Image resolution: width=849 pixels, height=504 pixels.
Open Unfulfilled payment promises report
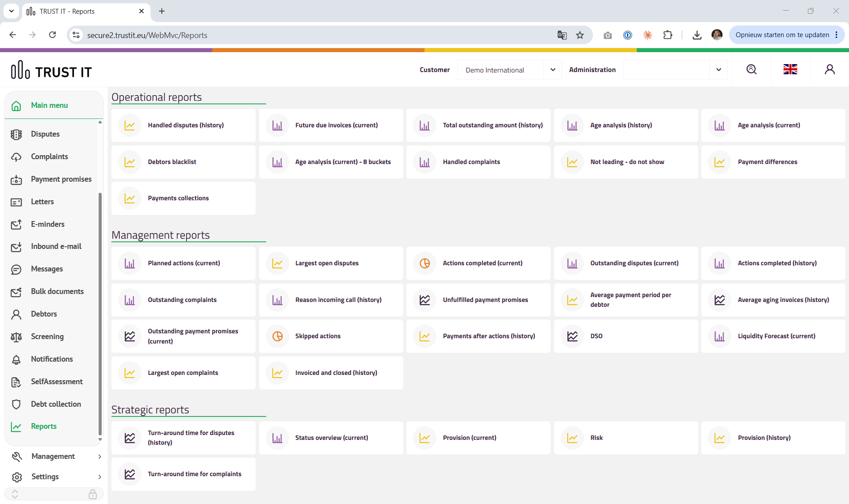tap(478, 300)
